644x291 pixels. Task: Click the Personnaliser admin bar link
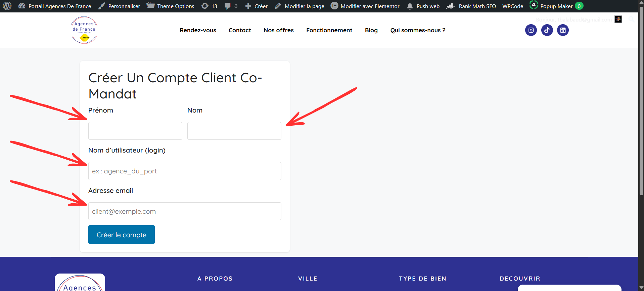pyautogui.click(x=124, y=6)
